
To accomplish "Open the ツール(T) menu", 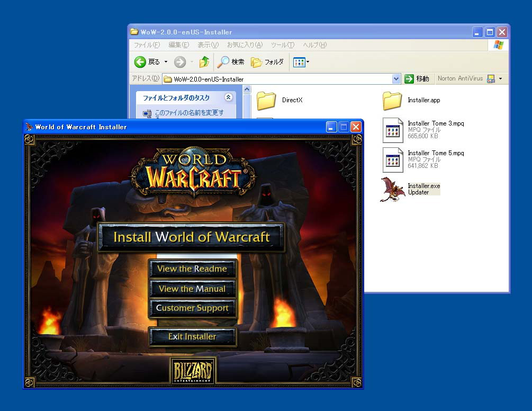I will click(x=283, y=45).
